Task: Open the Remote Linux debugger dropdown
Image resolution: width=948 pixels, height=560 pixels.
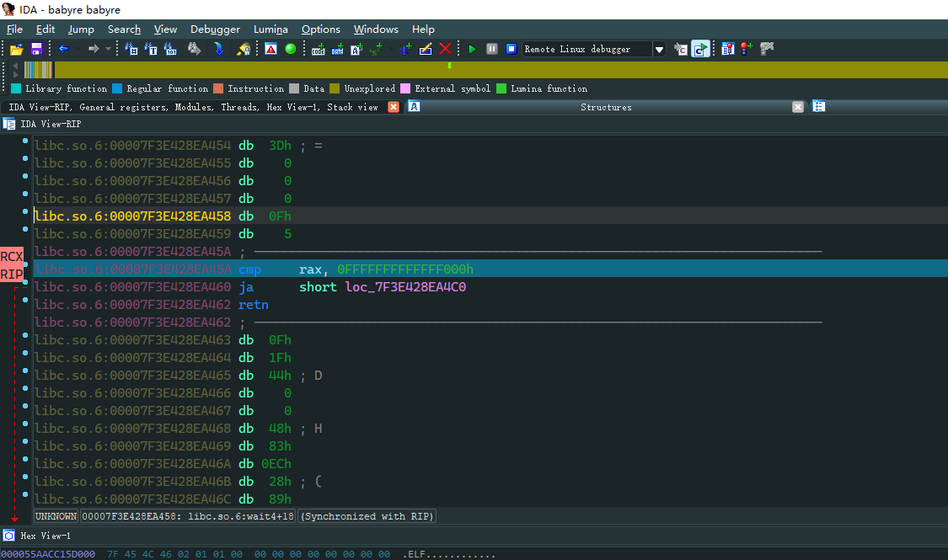Action: (x=659, y=49)
